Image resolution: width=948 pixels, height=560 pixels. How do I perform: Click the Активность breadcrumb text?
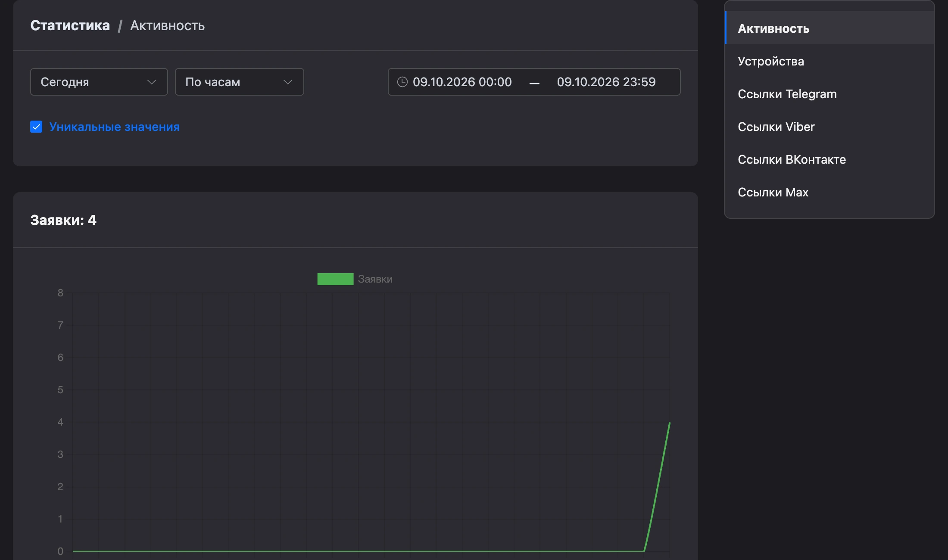pyautogui.click(x=167, y=25)
